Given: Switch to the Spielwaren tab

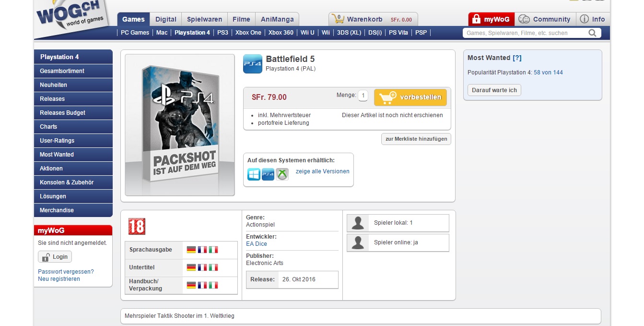Looking at the screenshot, I should pyautogui.click(x=204, y=19).
